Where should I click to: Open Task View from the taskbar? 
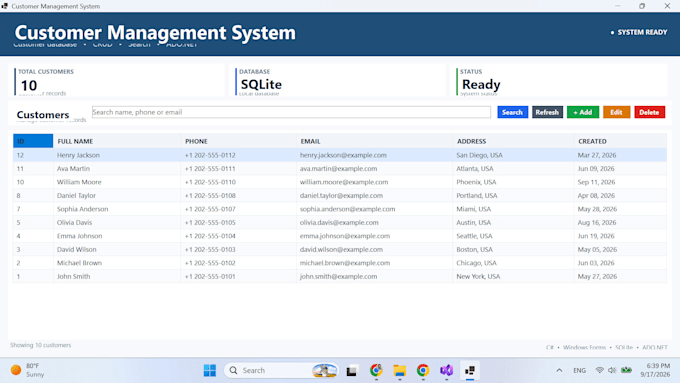(x=351, y=370)
